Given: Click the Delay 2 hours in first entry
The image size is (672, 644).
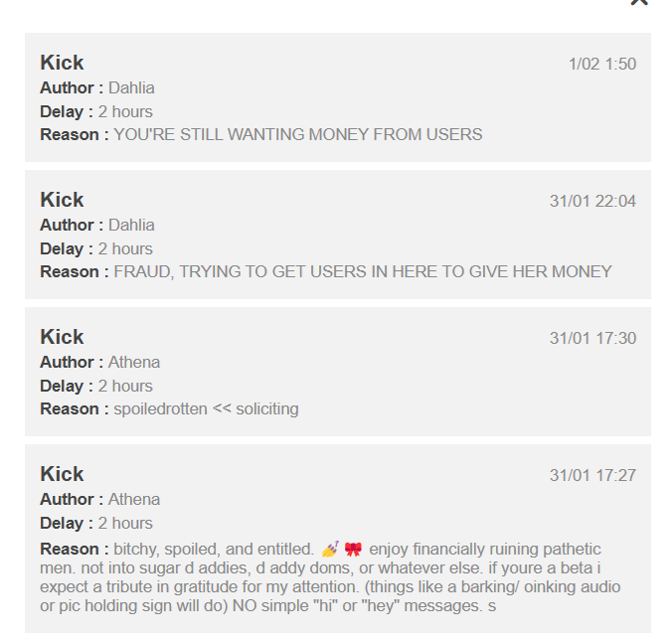Looking at the screenshot, I should click(x=96, y=112).
